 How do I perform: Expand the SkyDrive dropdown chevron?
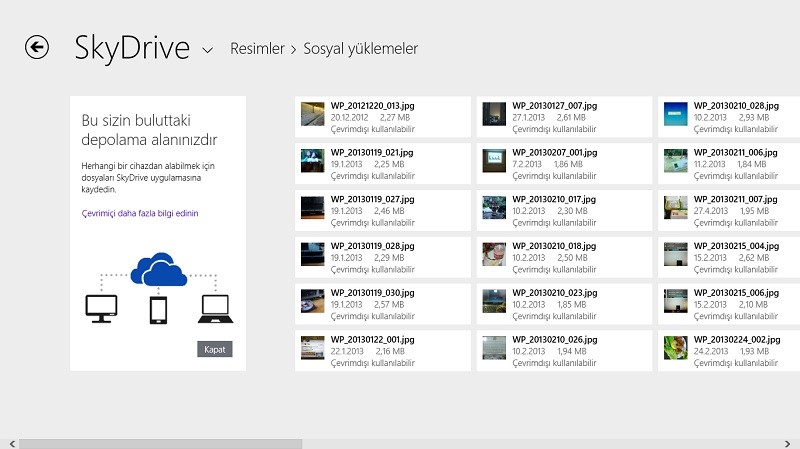coord(207,50)
